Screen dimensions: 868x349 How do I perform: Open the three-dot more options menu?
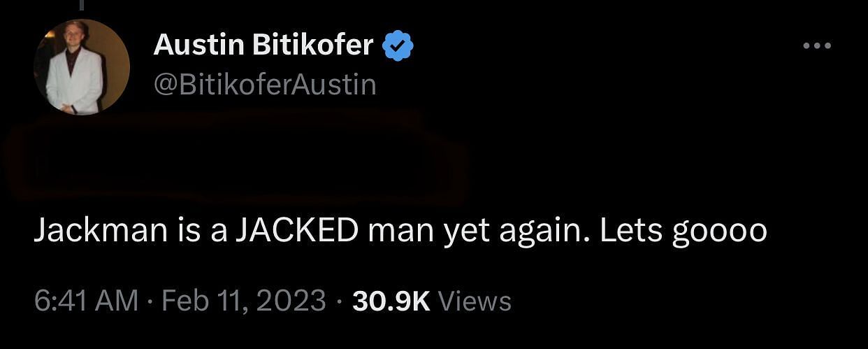816,46
